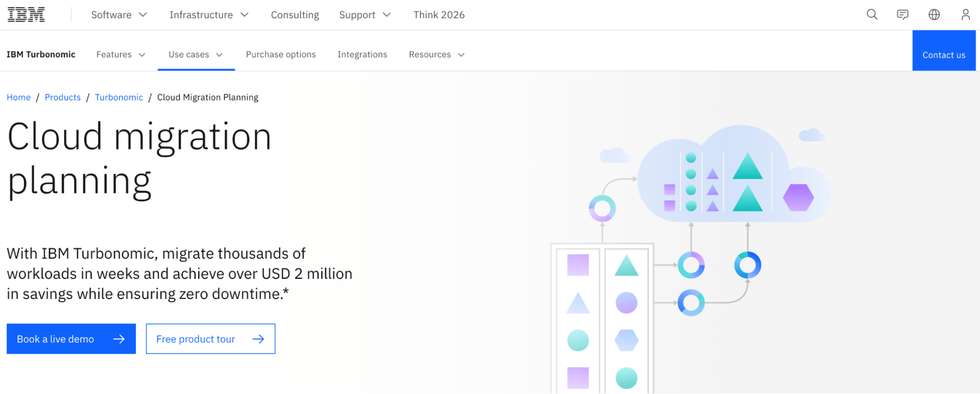Open Think 2026 in top navigation
980x394 pixels.
pyautogui.click(x=439, y=15)
